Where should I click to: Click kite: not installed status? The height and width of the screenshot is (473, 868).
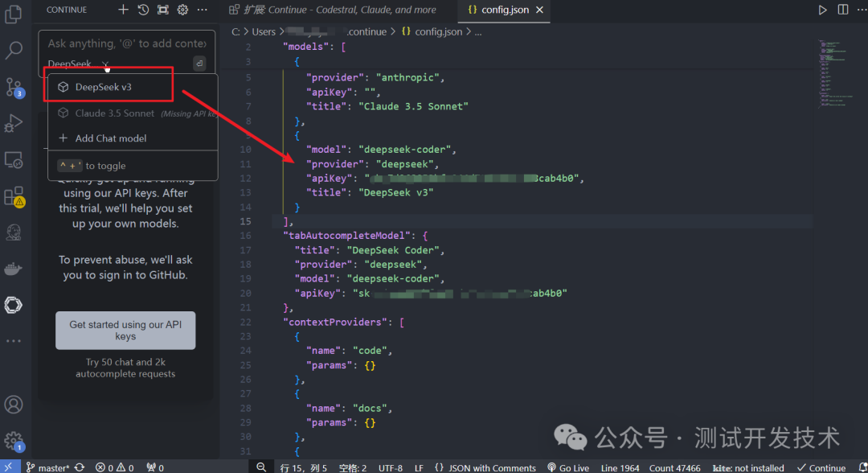tap(748, 467)
